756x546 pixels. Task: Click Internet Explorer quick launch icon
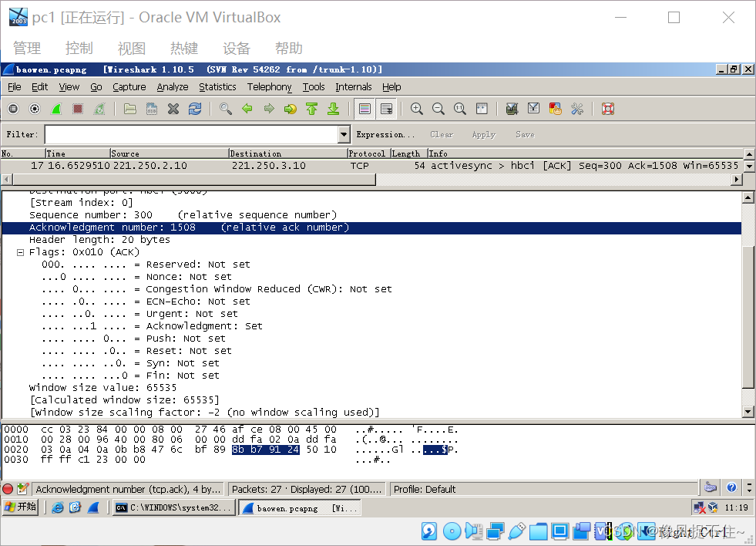coord(57,507)
